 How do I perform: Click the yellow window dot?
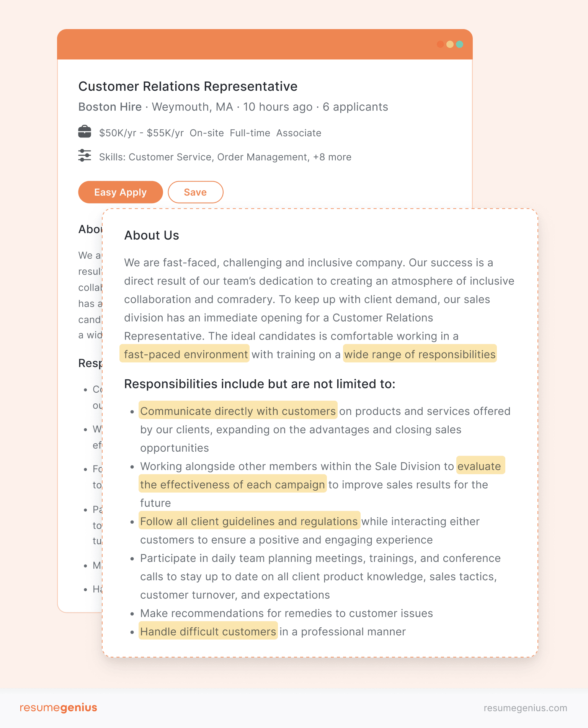coord(449,44)
